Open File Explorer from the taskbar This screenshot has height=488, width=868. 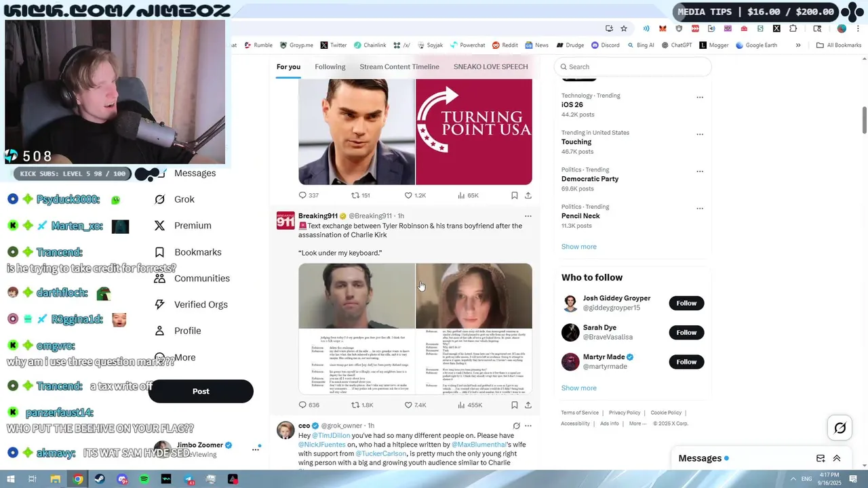click(56, 479)
